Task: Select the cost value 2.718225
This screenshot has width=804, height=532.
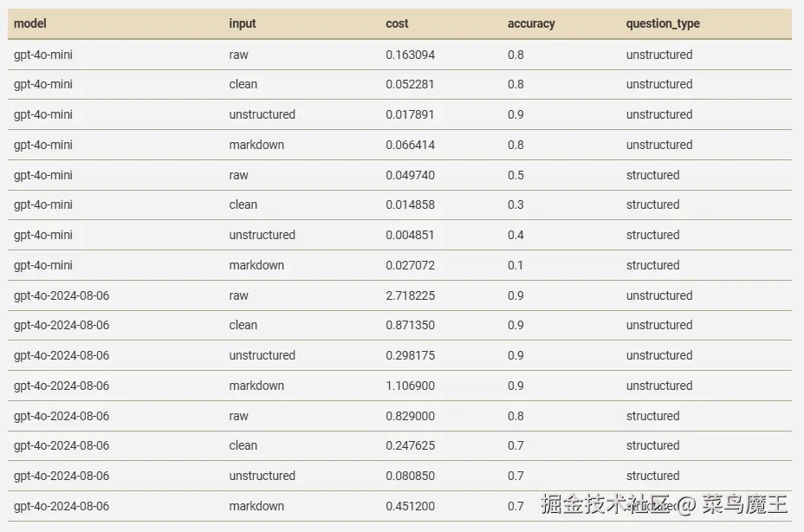Action: click(x=410, y=295)
